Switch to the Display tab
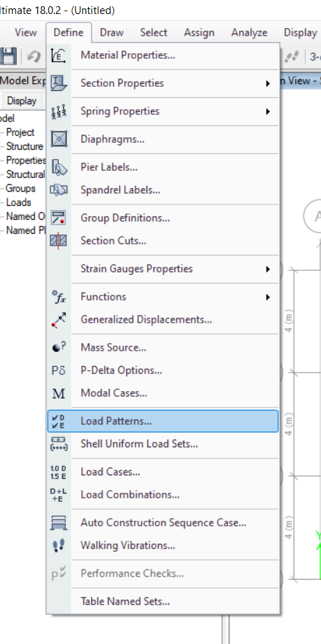 click(x=21, y=101)
